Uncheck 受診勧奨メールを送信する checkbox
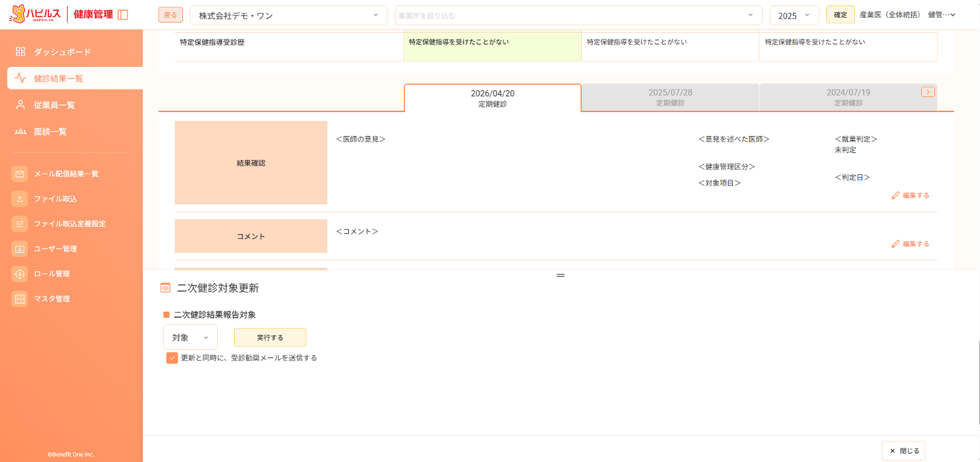 (172, 358)
